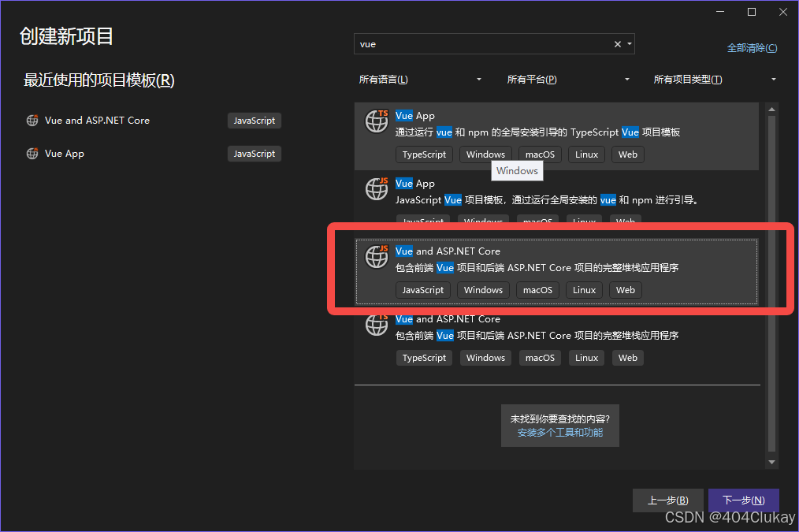Screen dimensions: 799x532
Task: Minimize the 创建新项目 dialog window
Action: [720, 12]
